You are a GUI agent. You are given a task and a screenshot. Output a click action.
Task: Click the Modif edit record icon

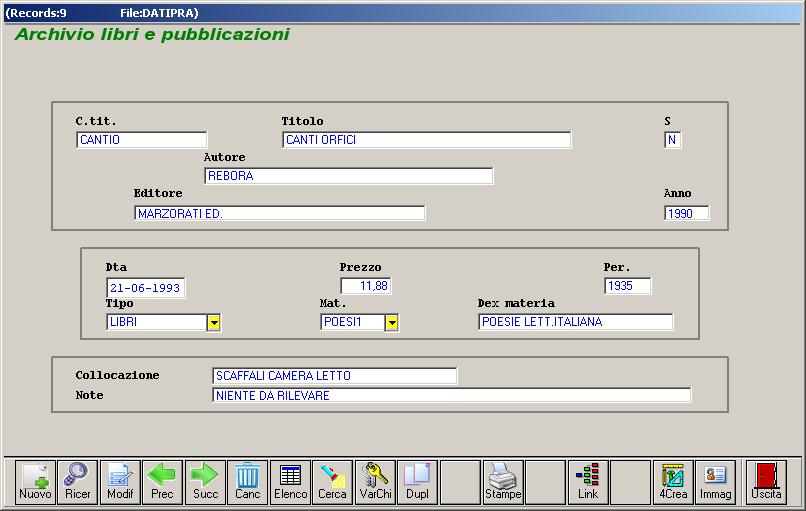[x=120, y=482]
